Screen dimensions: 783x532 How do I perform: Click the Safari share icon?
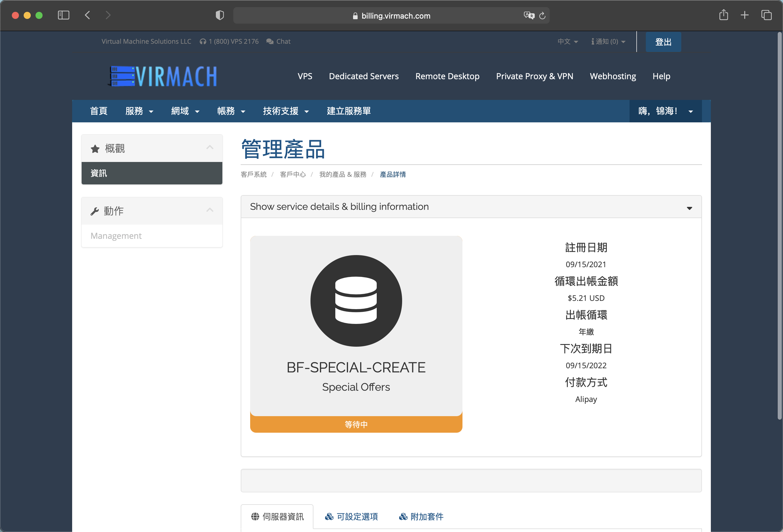coord(723,15)
